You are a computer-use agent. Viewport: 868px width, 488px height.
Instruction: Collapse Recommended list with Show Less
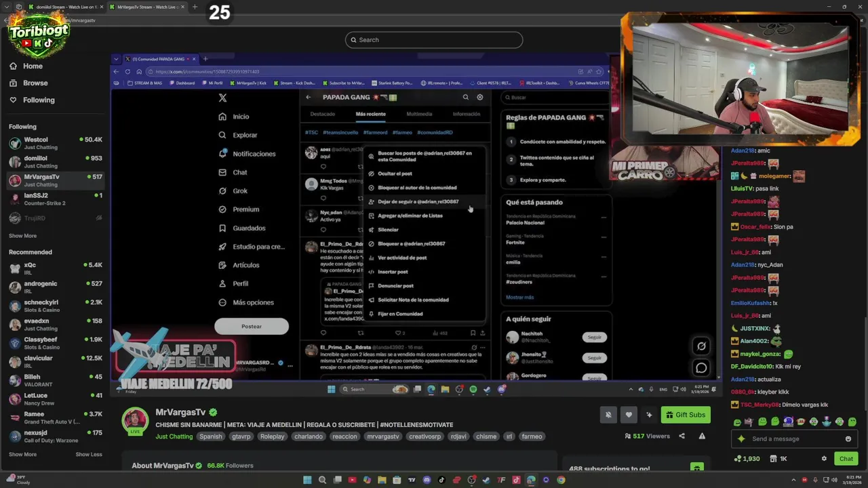[x=89, y=454]
